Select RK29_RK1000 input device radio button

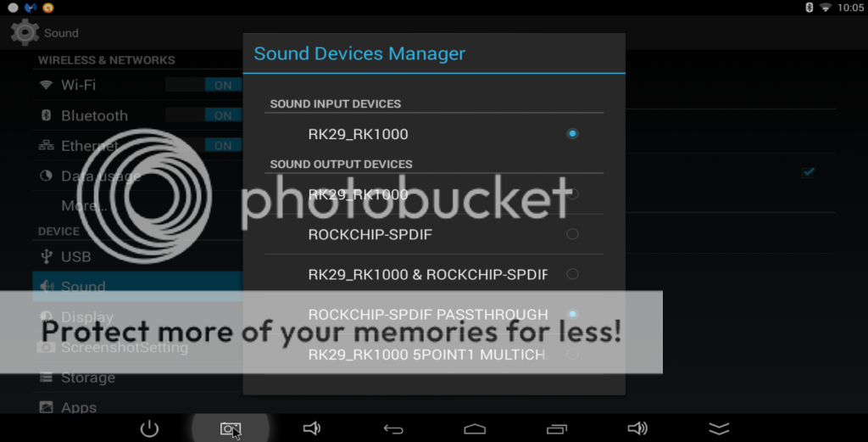pos(572,133)
